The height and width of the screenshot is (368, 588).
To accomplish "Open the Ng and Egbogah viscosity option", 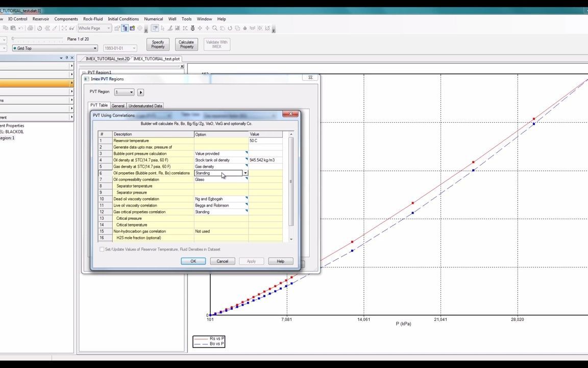I will tap(221, 199).
